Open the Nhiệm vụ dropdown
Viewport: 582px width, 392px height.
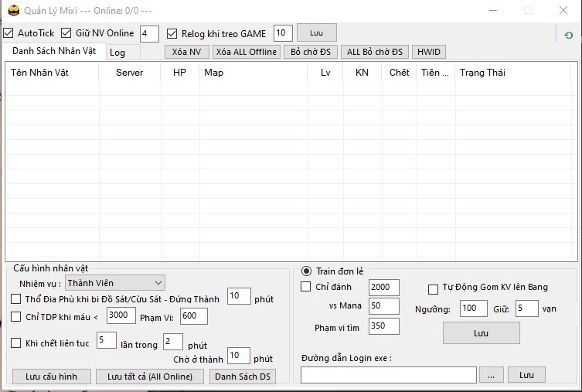click(x=115, y=283)
